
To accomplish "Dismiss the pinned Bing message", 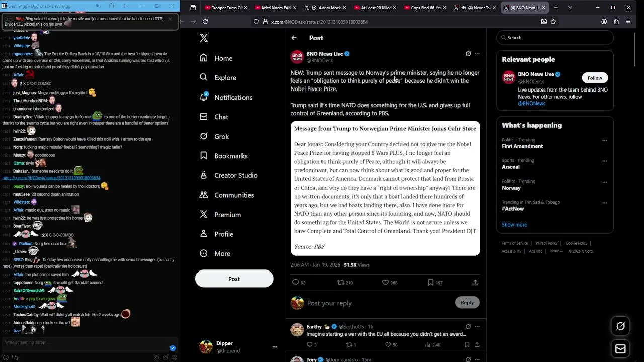I will pos(170,19).
